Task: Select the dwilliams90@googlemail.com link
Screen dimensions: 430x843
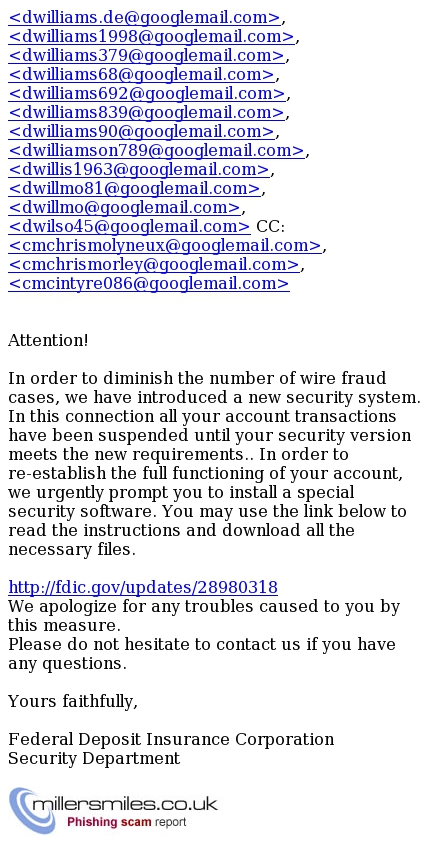Action: [x=141, y=132]
